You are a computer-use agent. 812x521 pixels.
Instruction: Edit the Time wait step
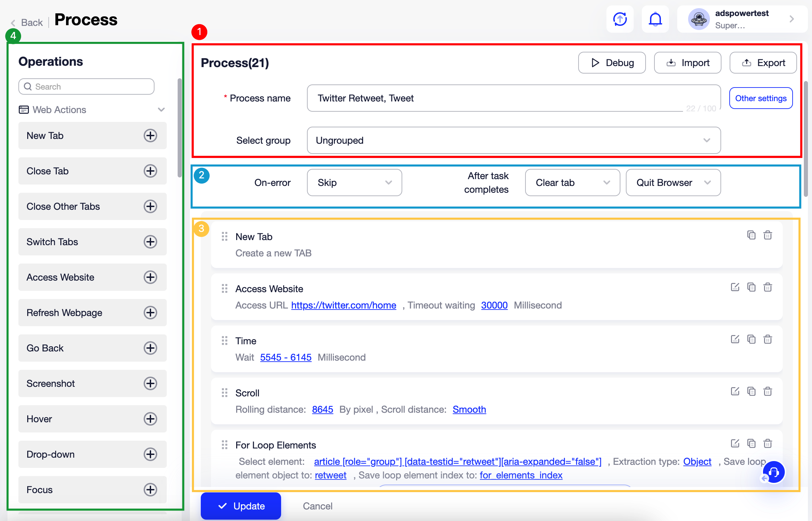pos(735,340)
